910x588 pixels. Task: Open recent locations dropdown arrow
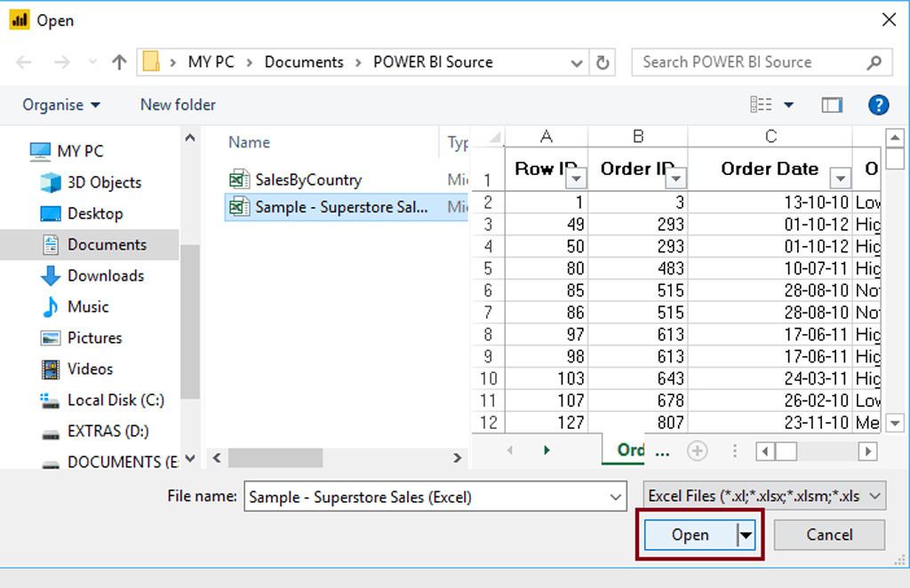tap(92, 62)
